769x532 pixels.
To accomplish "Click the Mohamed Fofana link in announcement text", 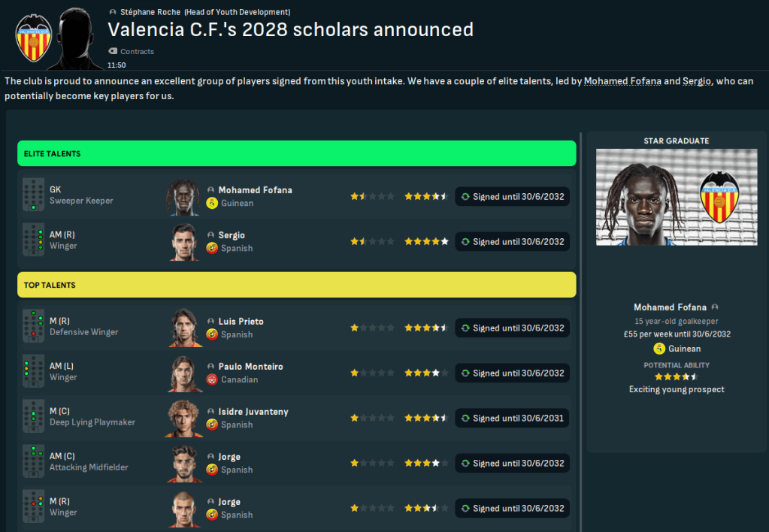I will [x=622, y=81].
